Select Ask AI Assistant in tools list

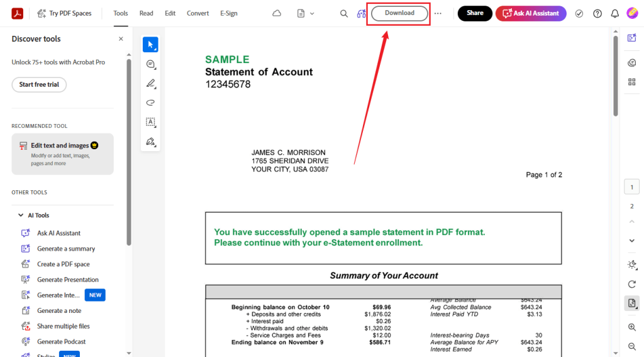point(58,233)
